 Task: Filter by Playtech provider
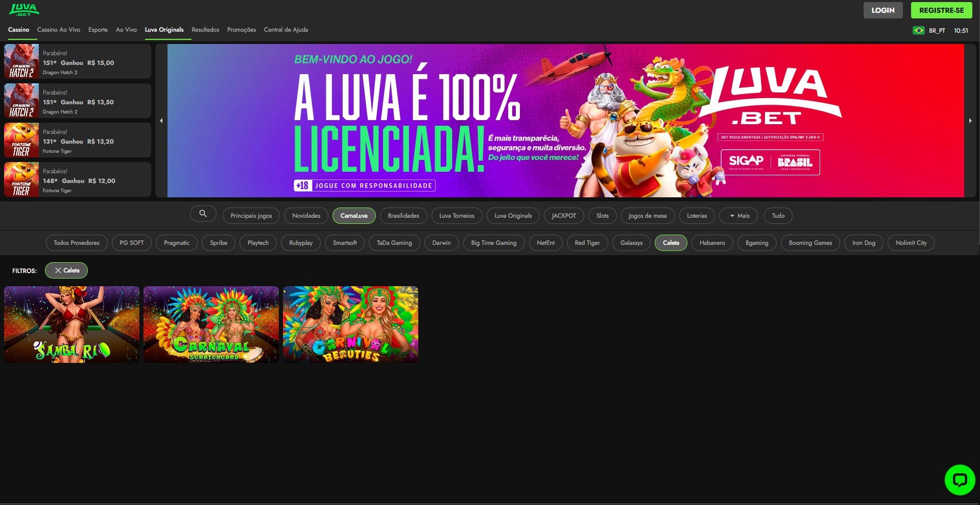pos(258,243)
